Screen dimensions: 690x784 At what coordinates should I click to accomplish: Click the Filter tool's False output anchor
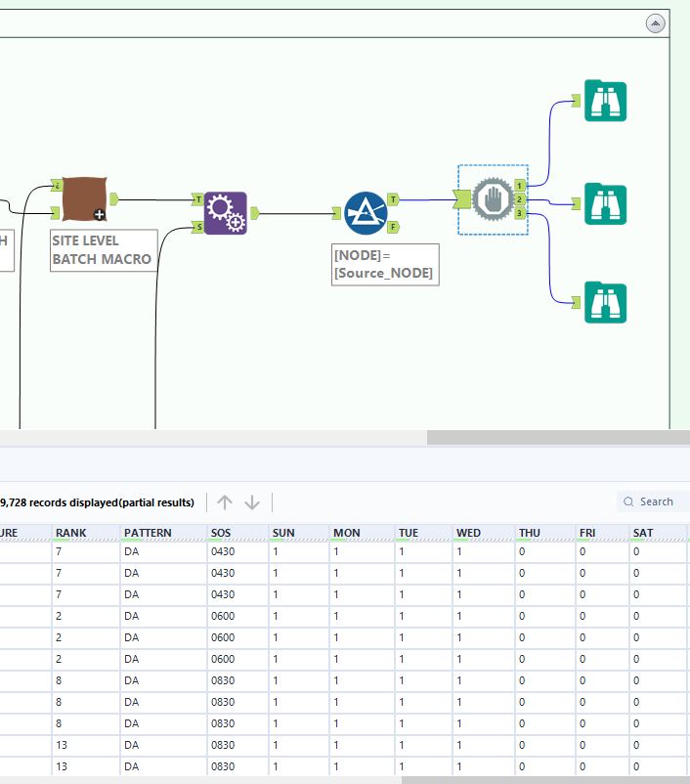[394, 227]
